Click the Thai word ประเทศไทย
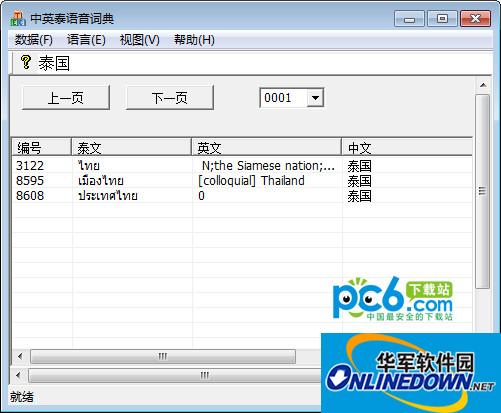The height and width of the screenshot is (413, 501). [x=108, y=196]
